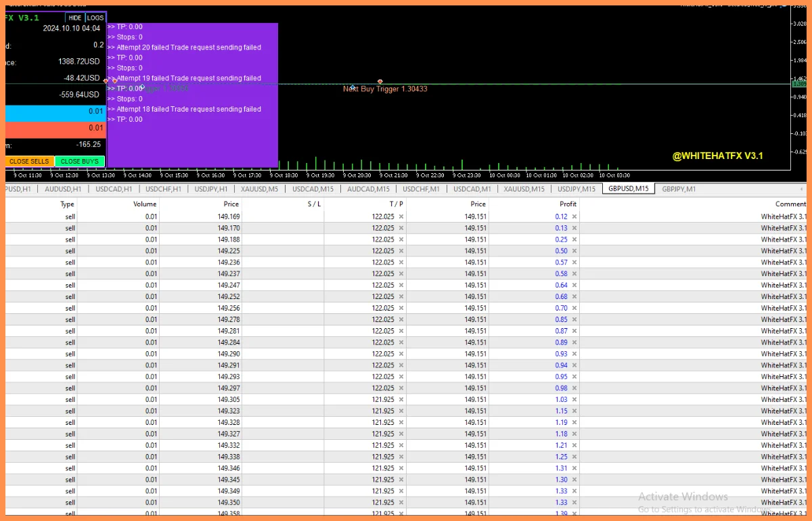Sort by the S / L column header
Viewport: 812px width, 521px height.
click(314, 204)
